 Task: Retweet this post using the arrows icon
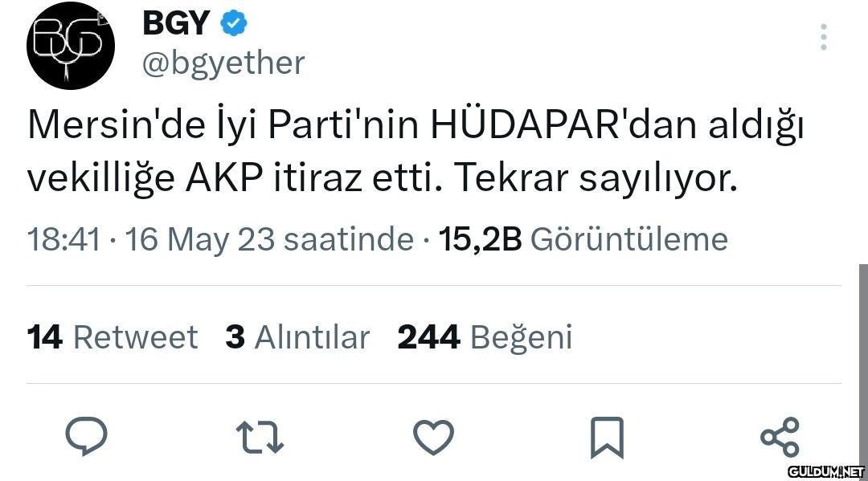coord(260,438)
